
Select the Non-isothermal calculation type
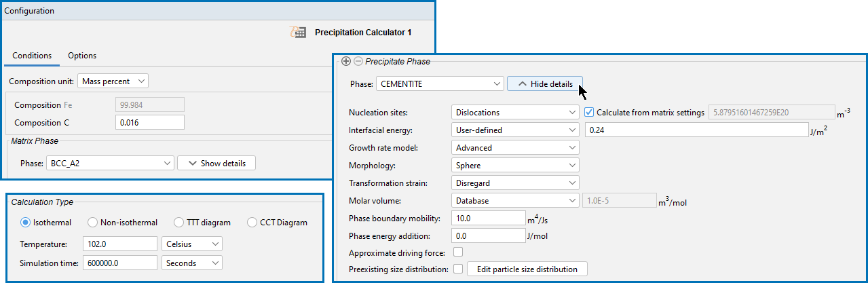point(92,222)
